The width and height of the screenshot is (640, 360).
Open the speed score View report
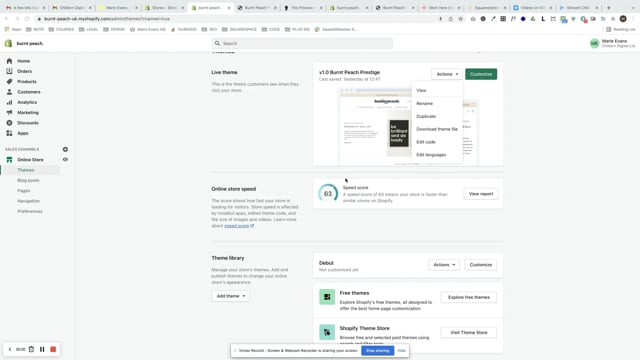click(481, 194)
